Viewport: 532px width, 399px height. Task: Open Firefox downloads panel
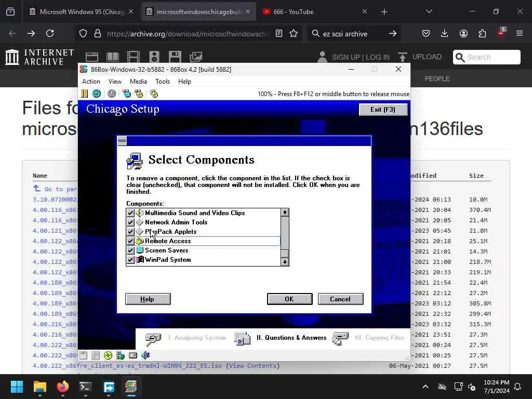click(x=445, y=33)
